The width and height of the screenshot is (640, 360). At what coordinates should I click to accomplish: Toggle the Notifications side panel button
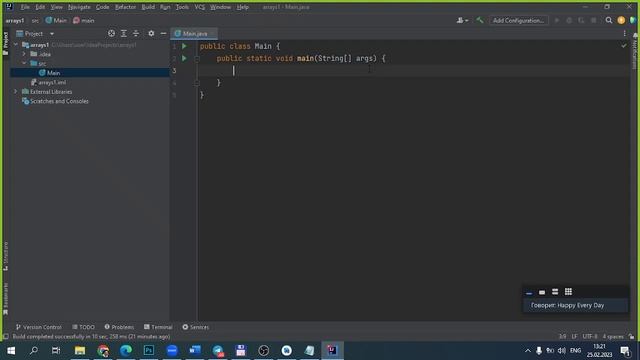[x=635, y=51]
